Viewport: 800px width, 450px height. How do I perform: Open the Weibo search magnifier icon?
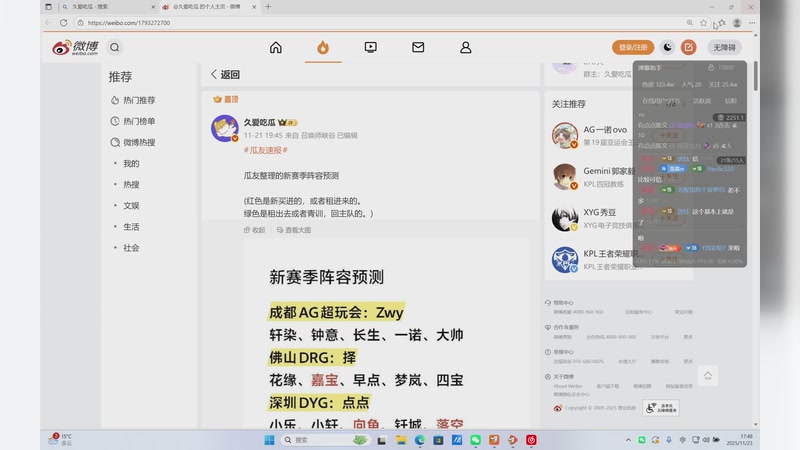click(x=115, y=47)
